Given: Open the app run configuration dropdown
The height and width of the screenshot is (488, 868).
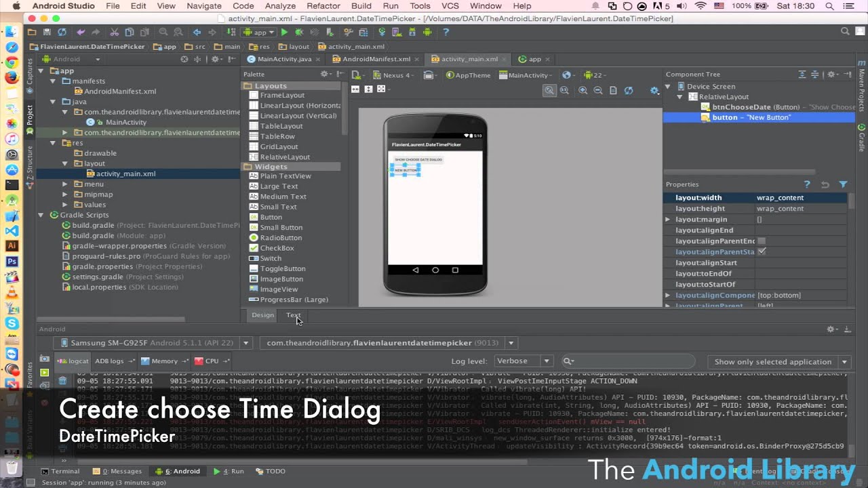Looking at the screenshot, I should click(260, 32).
